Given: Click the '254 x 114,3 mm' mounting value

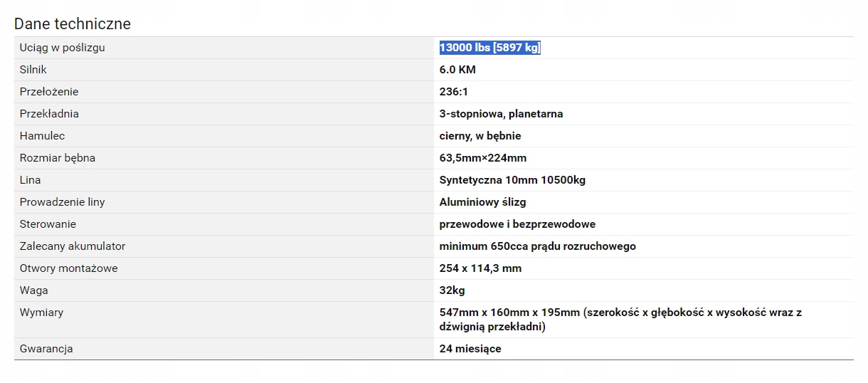Looking at the screenshot, I should tap(480, 268).
